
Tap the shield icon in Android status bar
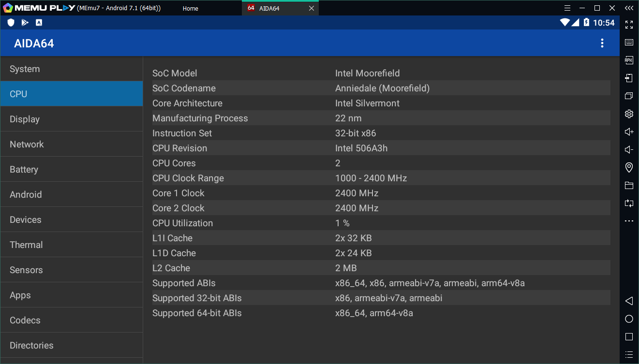11,23
